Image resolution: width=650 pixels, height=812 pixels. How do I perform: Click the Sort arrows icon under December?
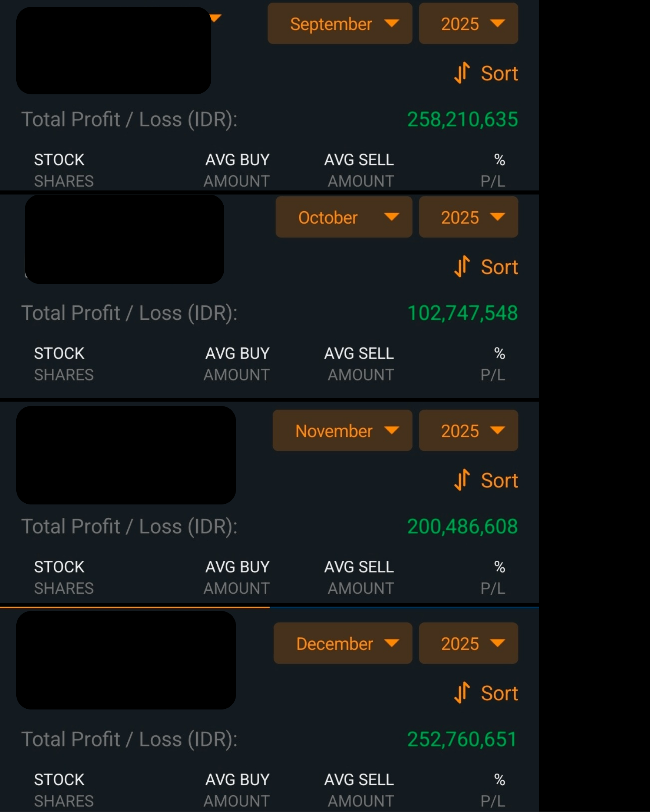[462, 692]
